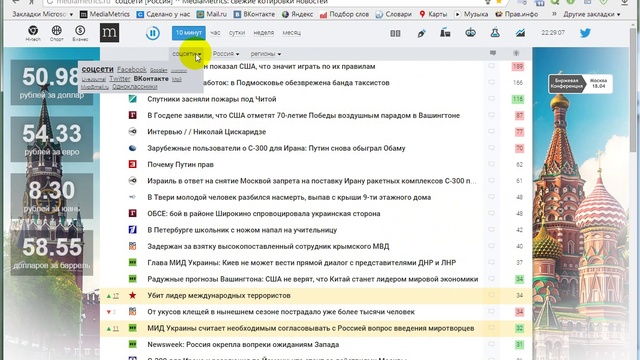The width and height of the screenshot is (640, 360).
Task: Click the mask icon in the toolbar
Action: click(x=470, y=33)
